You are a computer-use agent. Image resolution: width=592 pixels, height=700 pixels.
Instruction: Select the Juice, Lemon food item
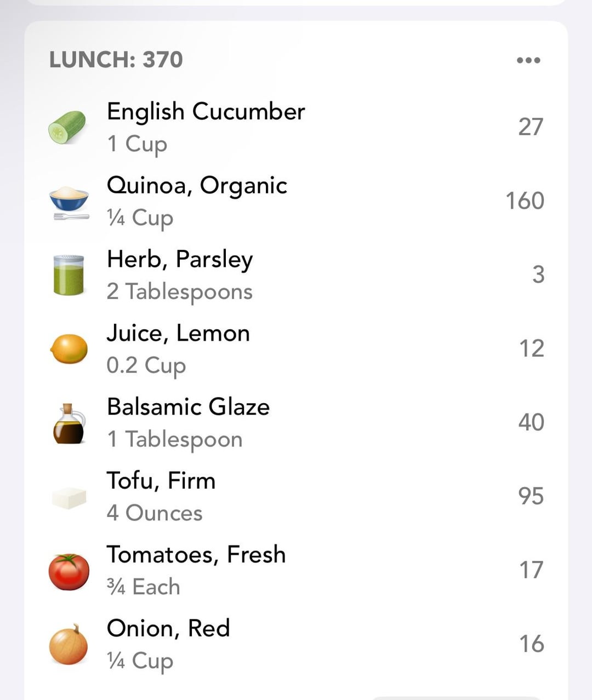(178, 334)
